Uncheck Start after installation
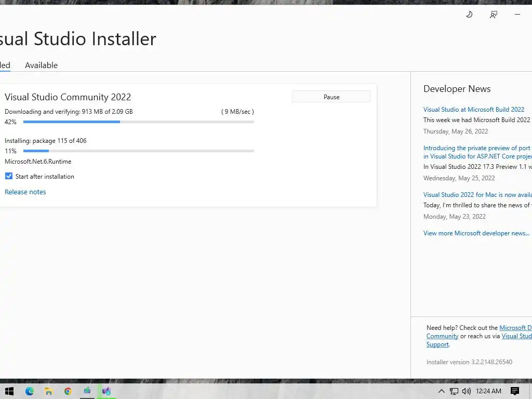This screenshot has height=399, width=532. (9, 176)
